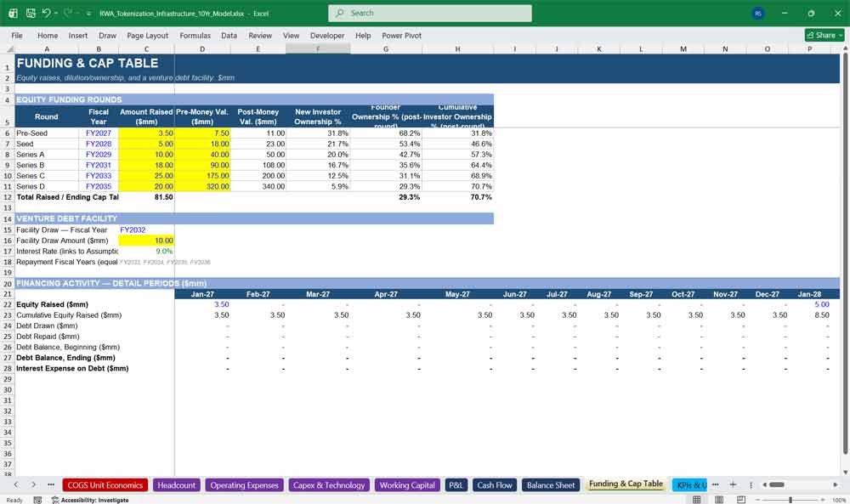Click the 9.0% interest rate cell
850x504 pixels.
click(146, 252)
